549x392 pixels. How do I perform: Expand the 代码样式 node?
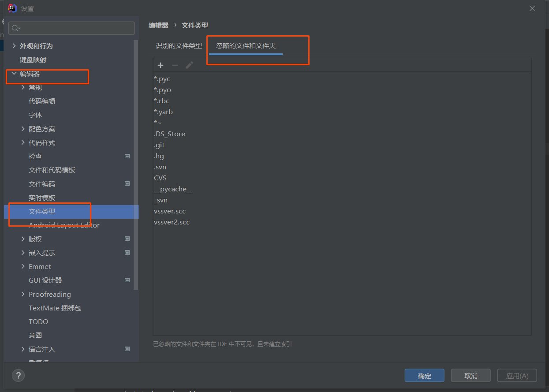[x=23, y=142]
